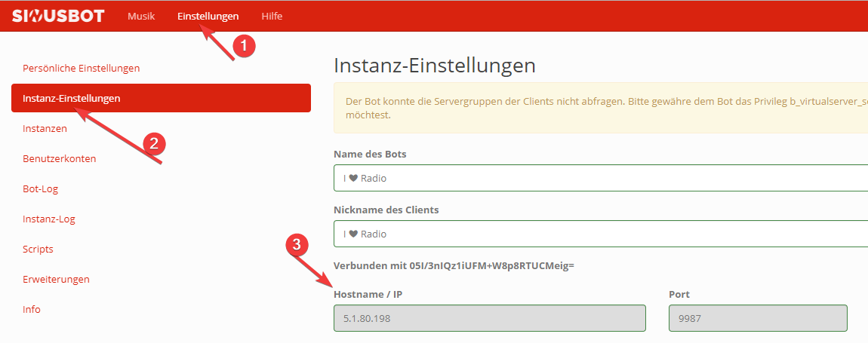The height and width of the screenshot is (343, 868).
Task: Open the Erweiterungen section
Action: [x=56, y=279]
